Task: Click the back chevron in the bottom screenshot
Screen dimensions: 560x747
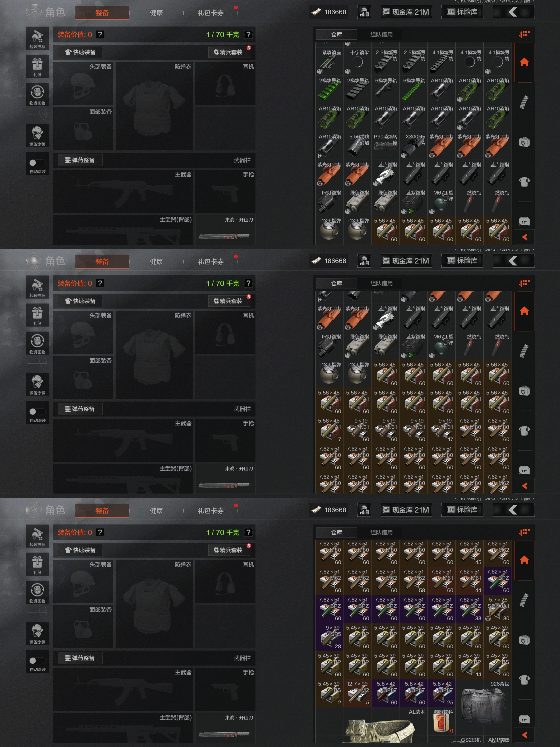Action: click(x=513, y=510)
